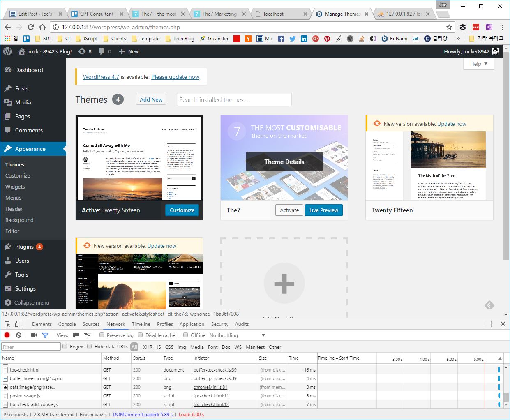This screenshot has width=510, height=420.
Task: Toggle the DevTools device toolbar icon
Action: [18, 324]
